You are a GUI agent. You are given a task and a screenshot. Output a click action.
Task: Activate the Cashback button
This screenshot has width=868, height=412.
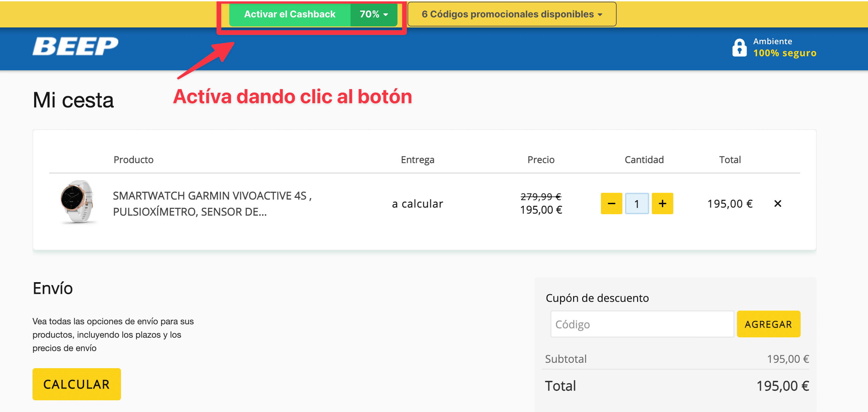[x=290, y=14]
